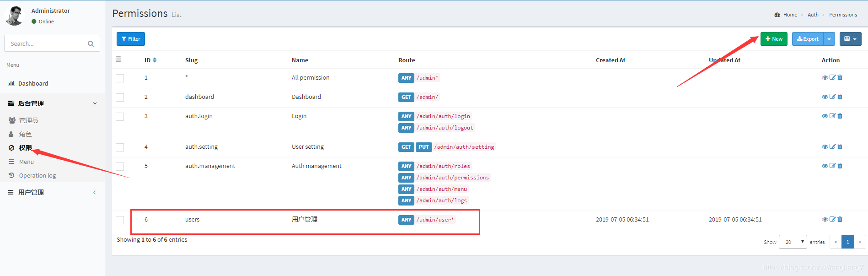868x276 pixels.
Task: Open the Export dropdown caret
Action: point(829,39)
